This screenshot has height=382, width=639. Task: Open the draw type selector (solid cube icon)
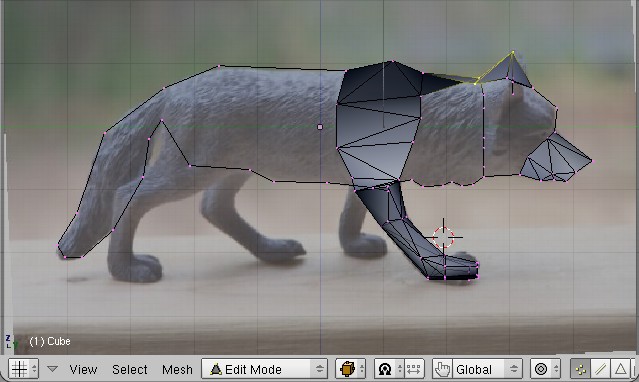(x=350, y=369)
